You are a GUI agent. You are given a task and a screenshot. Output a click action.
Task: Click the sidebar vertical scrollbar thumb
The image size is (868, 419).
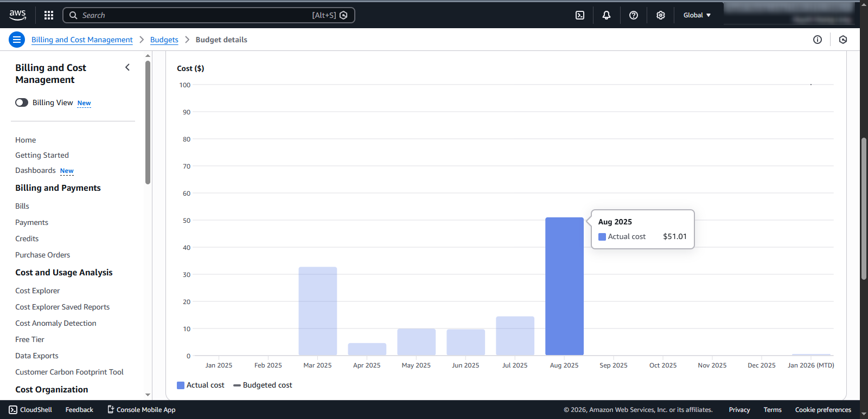(148, 122)
